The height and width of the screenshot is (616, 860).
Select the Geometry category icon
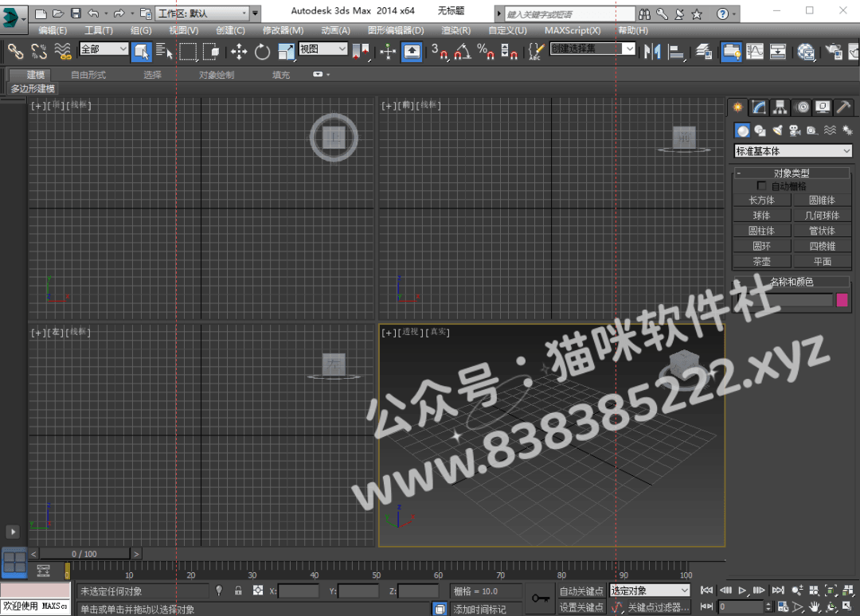tap(743, 131)
